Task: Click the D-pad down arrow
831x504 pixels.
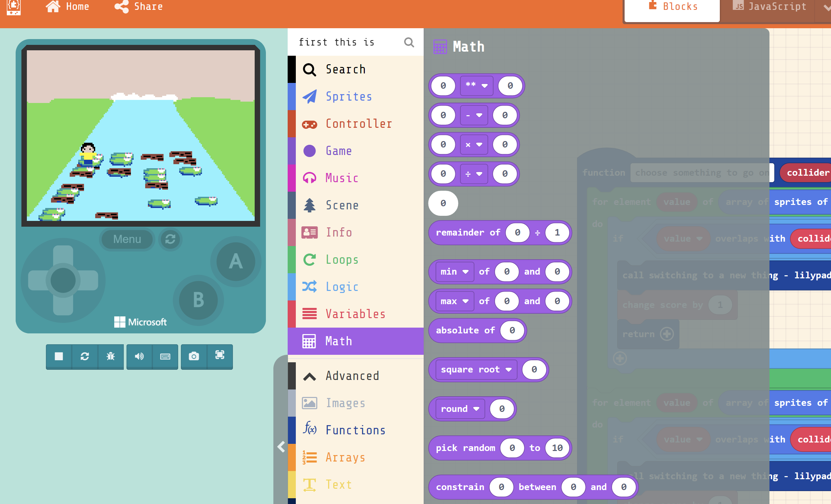Action: click(63, 305)
